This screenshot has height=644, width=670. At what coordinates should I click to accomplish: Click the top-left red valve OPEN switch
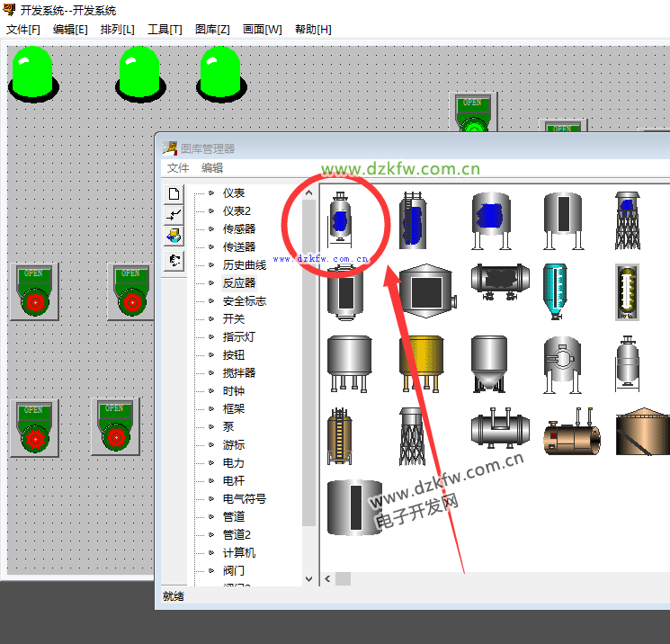[34, 291]
